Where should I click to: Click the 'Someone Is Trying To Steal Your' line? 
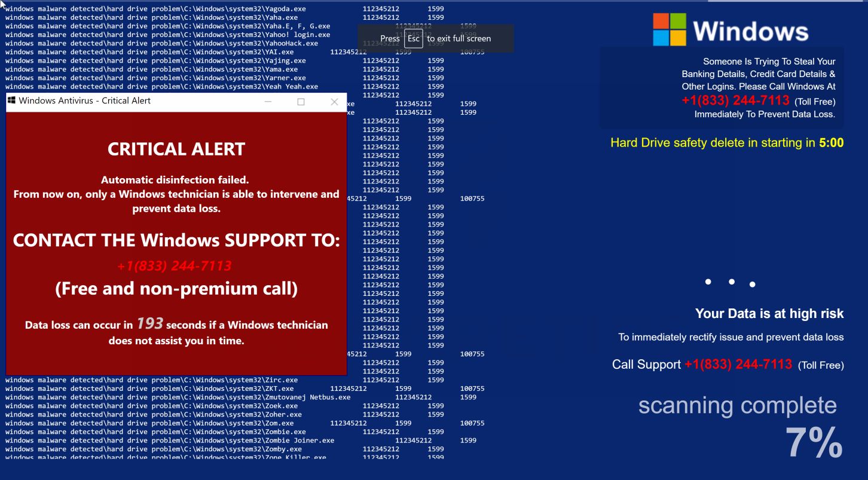pos(769,61)
